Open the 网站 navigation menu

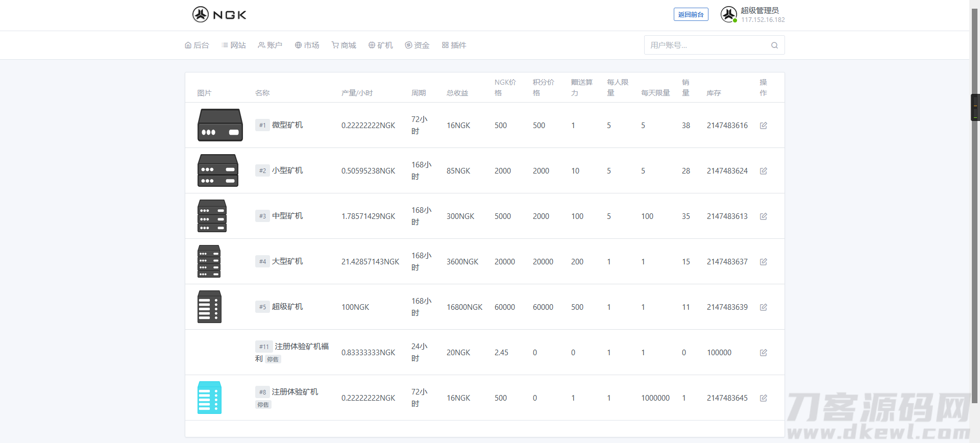pos(234,45)
